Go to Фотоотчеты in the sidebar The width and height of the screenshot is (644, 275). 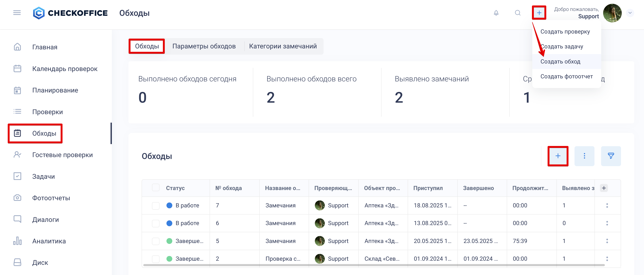[x=51, y=198]
